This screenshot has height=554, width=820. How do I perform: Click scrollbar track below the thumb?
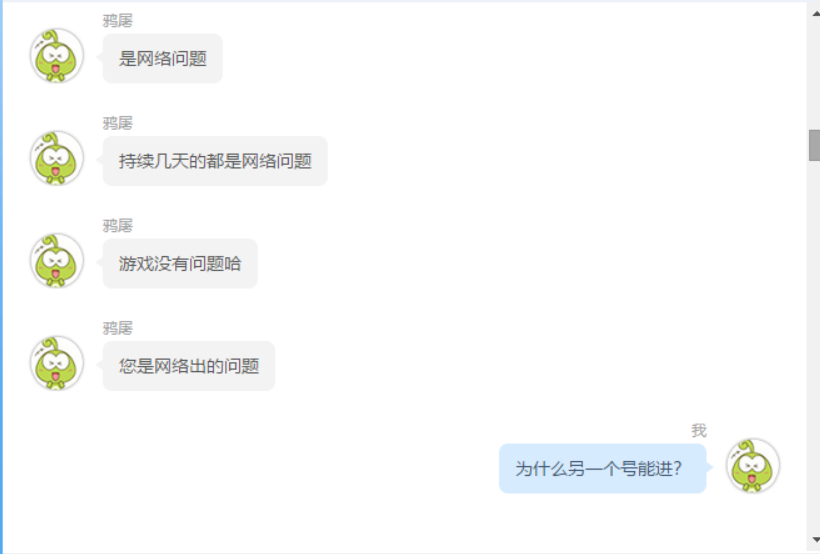[815, 345]
